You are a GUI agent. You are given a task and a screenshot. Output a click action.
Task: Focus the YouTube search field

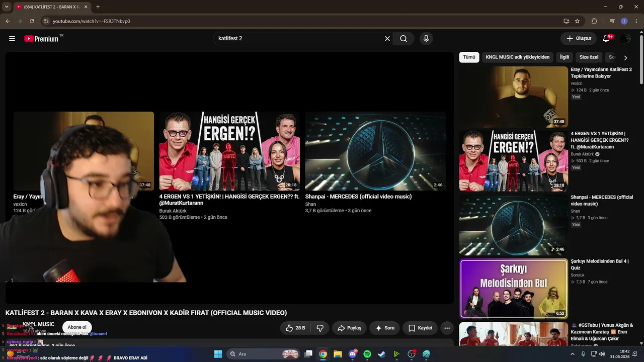300,39
